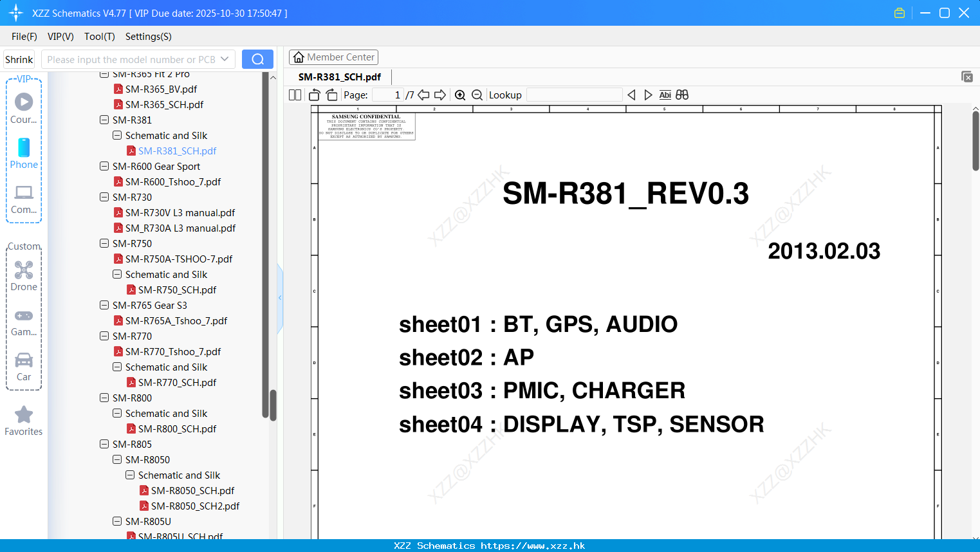Open the Tool(T) menu
Screen dimensions: 980x552
click(x=100, y=37)
